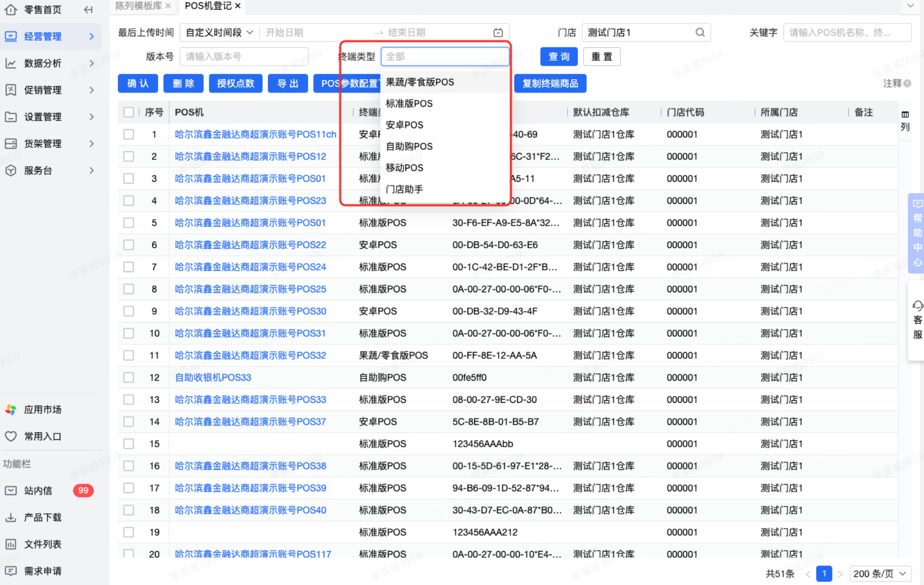Open the self-checkout POS33 link
Viewport: 924px width, 585px height.
tap(213, 377)
